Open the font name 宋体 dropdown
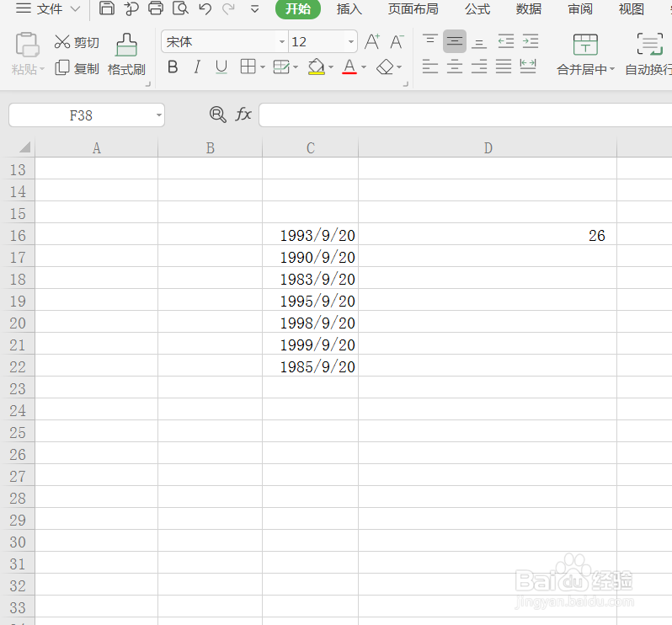This screenshot has width=672, height=625. (281, 41)
